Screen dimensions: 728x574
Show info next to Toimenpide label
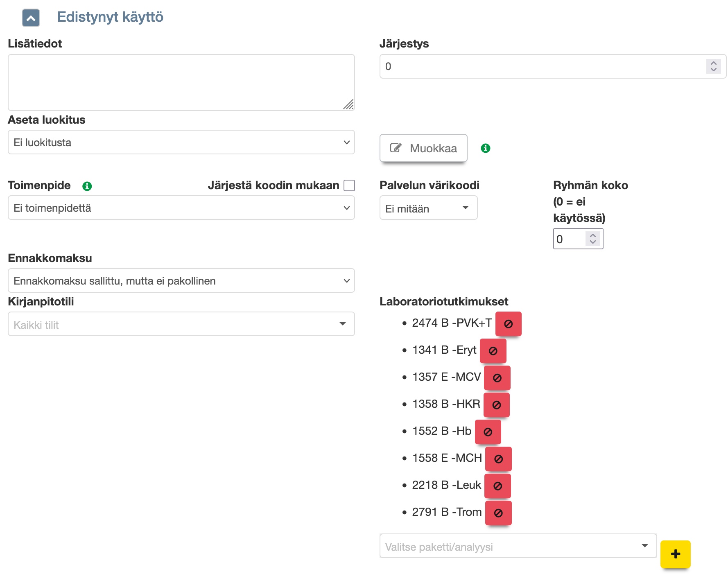click(x=87, y=186)
